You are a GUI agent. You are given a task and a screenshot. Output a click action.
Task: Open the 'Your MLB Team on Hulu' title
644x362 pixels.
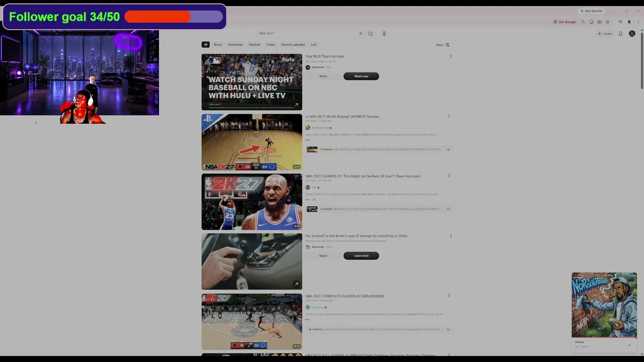[x=325, y=56]
